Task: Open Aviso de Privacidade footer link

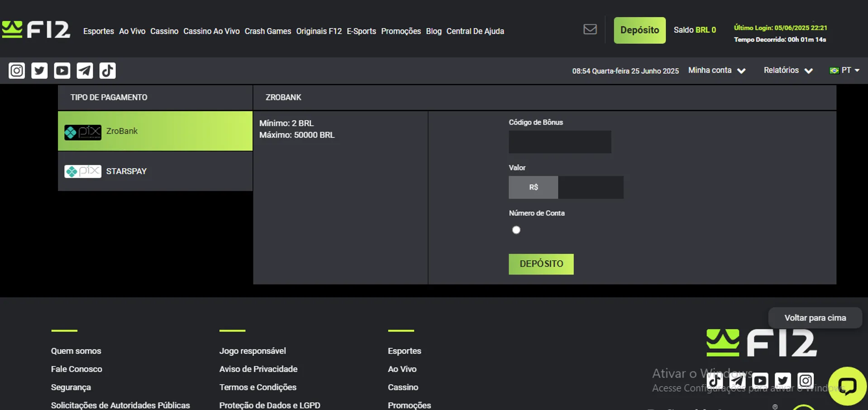Action: (258, 369)
